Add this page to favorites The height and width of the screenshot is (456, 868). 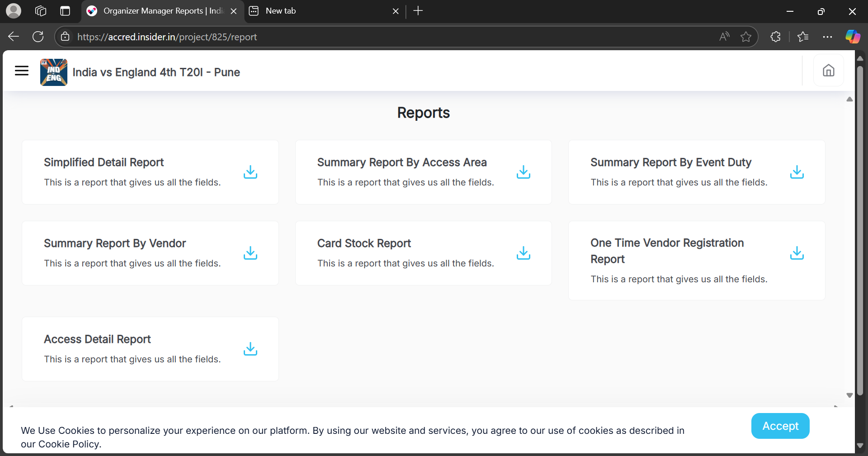click(746, 37)
